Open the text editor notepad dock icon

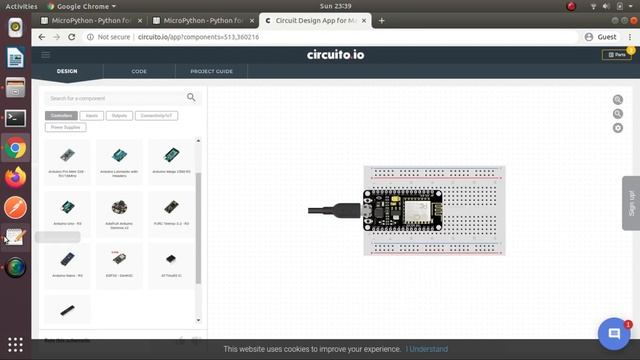click(16, 238)
